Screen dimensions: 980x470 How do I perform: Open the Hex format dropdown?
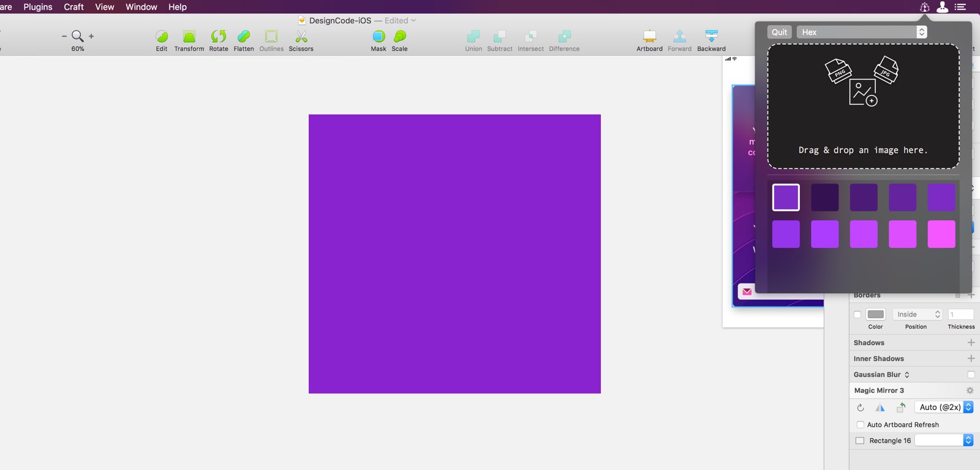tap(862, 32)
